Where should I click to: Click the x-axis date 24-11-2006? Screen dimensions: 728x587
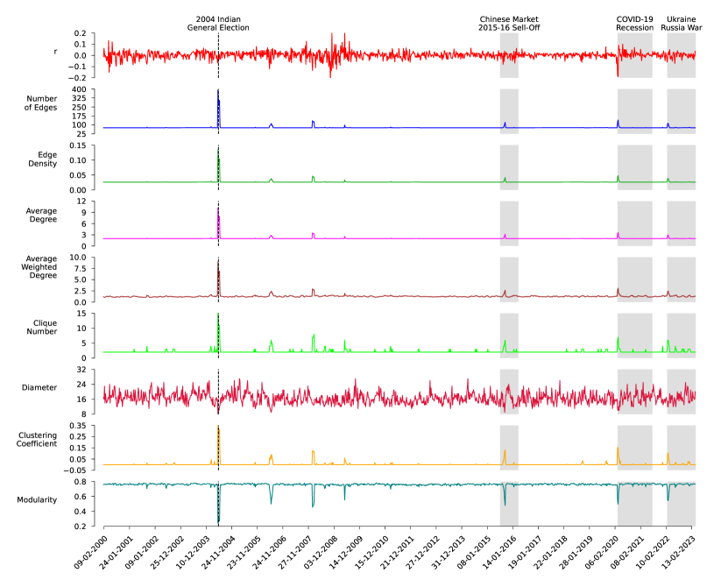point(270,552)
